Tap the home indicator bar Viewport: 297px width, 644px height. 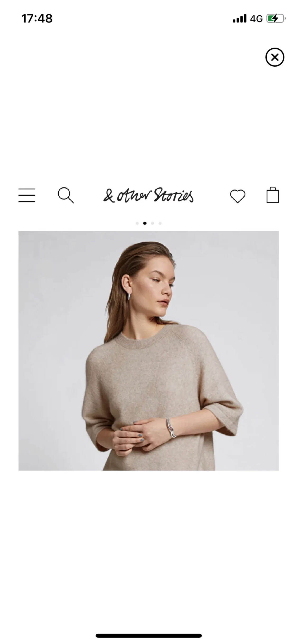(x=149, y=636)
